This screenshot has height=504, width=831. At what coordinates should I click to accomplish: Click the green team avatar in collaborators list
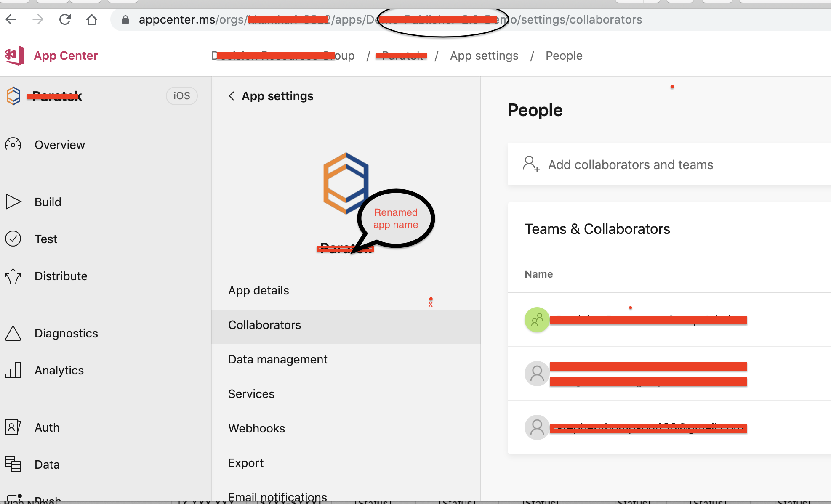(x=536, y=320)
